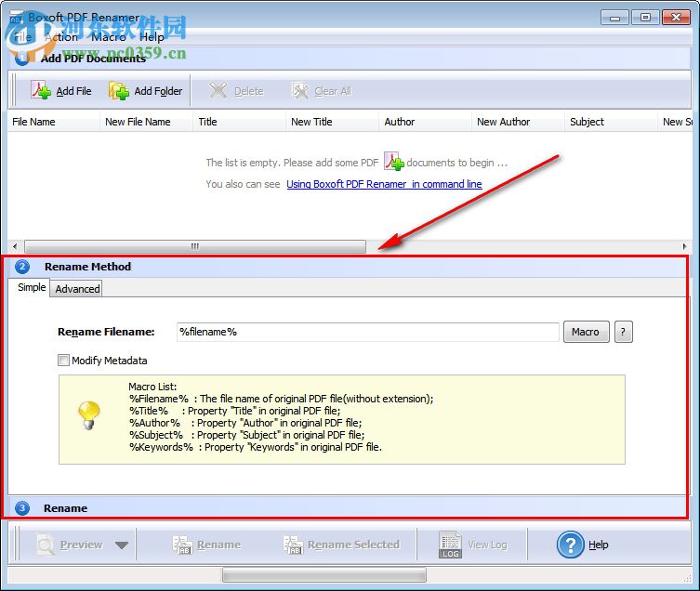
Task: Click the Rename button in bottom toolbar
Action: click(206, 545)
